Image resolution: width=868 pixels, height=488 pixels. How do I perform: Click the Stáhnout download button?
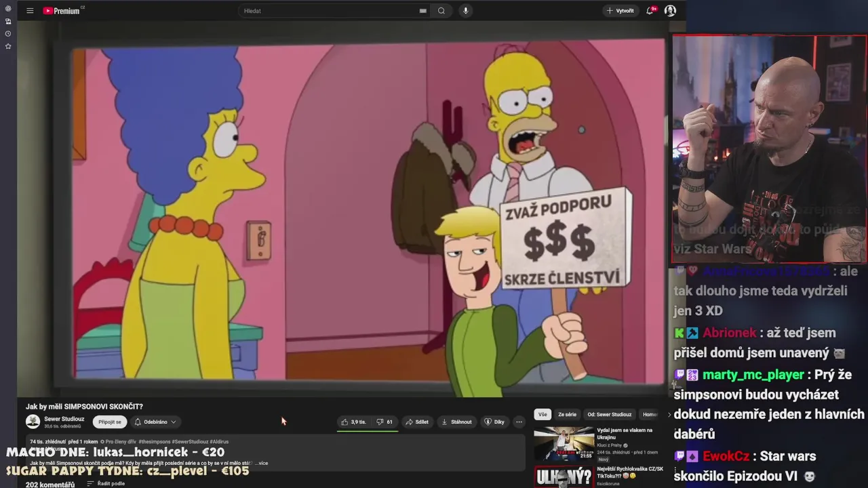tap(456, 422)
